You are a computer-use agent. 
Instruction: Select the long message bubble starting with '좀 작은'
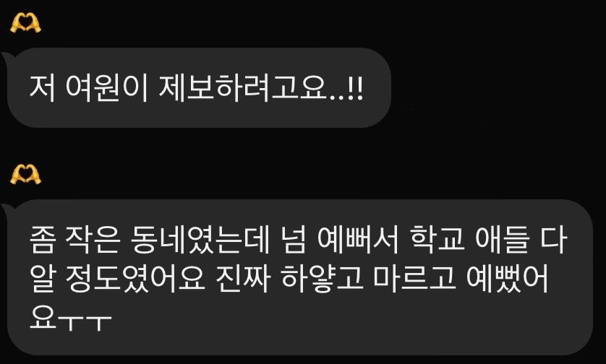[298, 277]
